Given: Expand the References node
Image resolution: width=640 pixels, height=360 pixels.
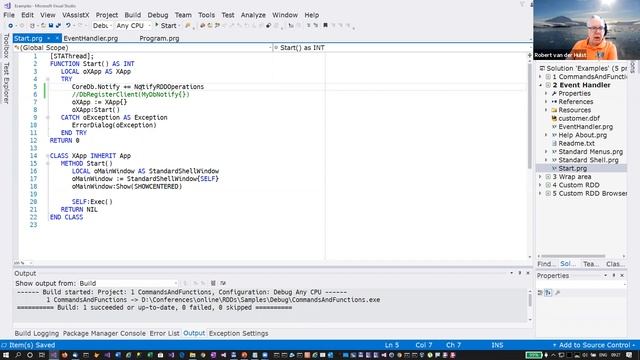Looking at the screenshot, I should [546, 102].
